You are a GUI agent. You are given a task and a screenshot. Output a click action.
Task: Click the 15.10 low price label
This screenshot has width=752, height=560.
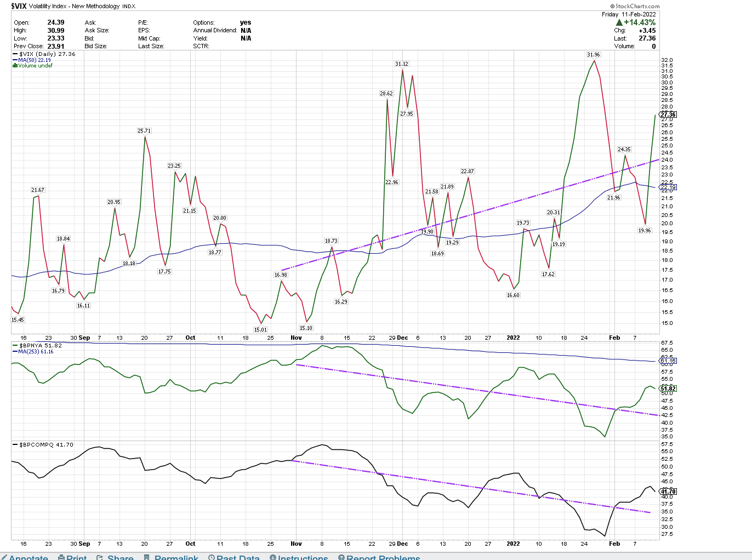point(306,328)
